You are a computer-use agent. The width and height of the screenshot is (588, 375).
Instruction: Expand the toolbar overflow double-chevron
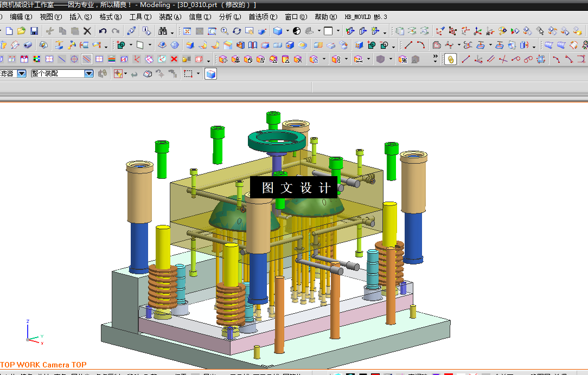(435, 57)
